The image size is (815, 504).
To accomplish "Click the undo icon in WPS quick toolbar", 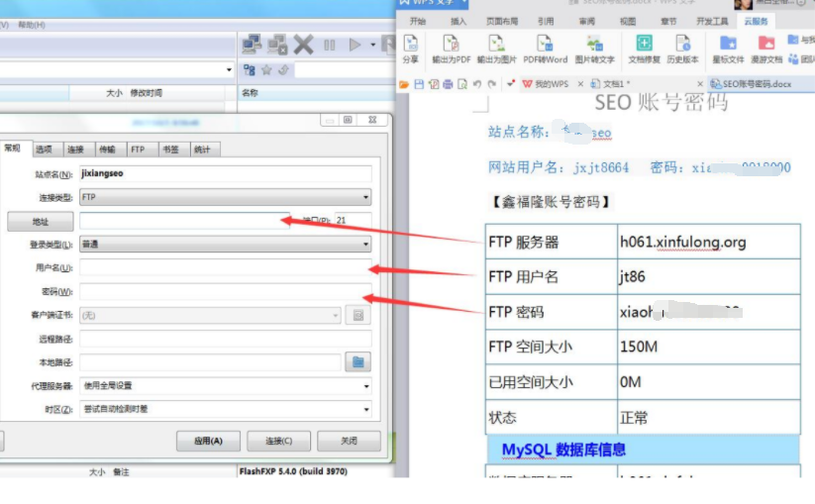I will (476, 84).
